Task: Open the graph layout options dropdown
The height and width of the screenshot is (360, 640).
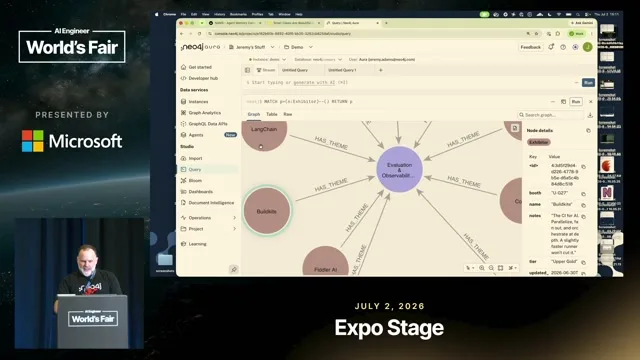Action: tap(512, 268)
